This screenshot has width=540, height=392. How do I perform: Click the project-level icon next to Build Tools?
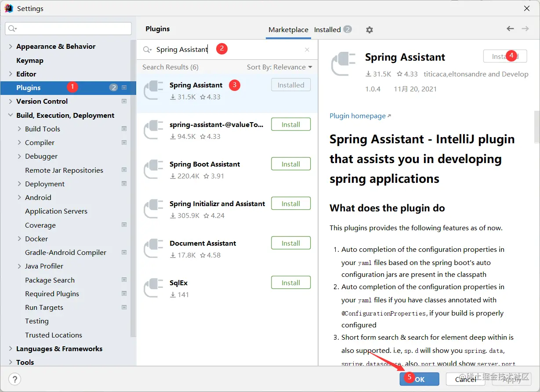point(124,129)
